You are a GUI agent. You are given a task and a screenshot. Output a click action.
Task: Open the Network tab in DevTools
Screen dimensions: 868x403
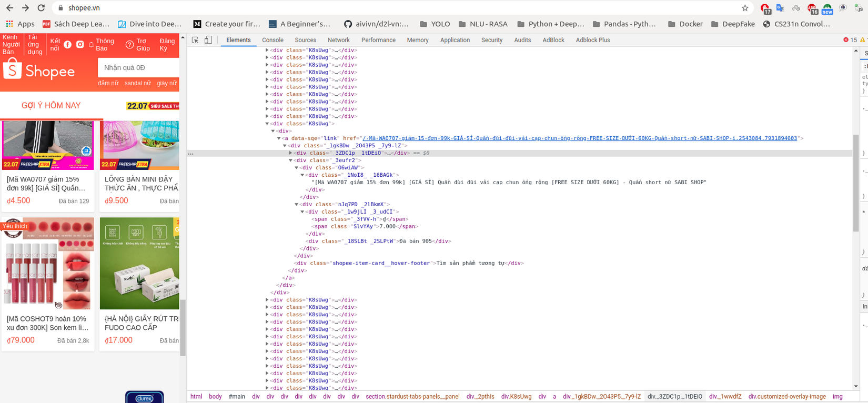point(338,40)
